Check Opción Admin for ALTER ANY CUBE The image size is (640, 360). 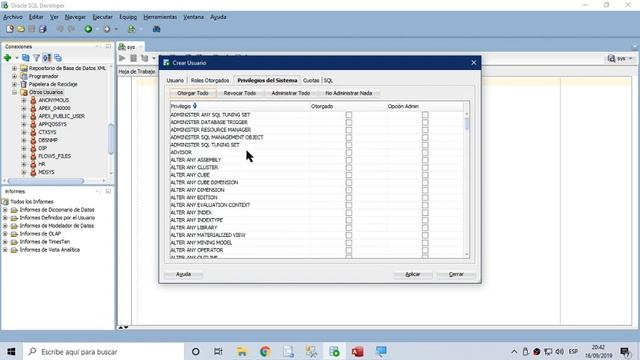click(x=425, y=175)
